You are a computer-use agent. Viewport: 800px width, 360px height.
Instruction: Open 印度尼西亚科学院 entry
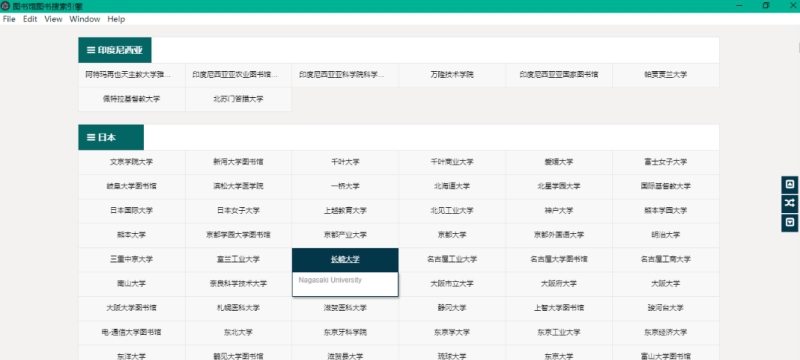point(345,75)
